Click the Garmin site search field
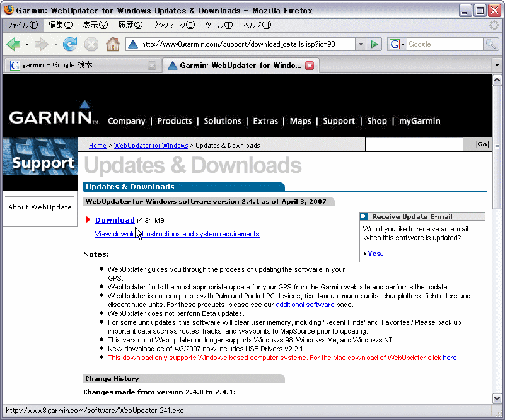 (414, 144)
